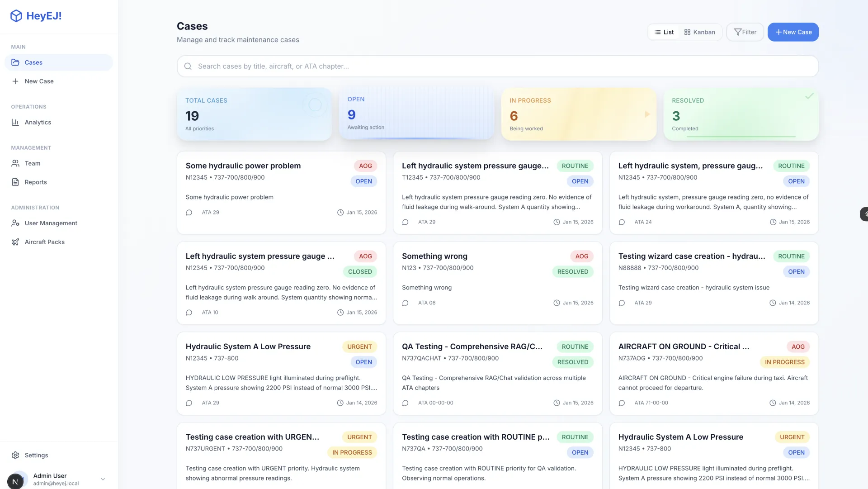Image resolution: width=868 pixels, height=489 pixels.
Task: Select New Case in the sidebar
Action: pyautogui.click(x=39, y=81)
